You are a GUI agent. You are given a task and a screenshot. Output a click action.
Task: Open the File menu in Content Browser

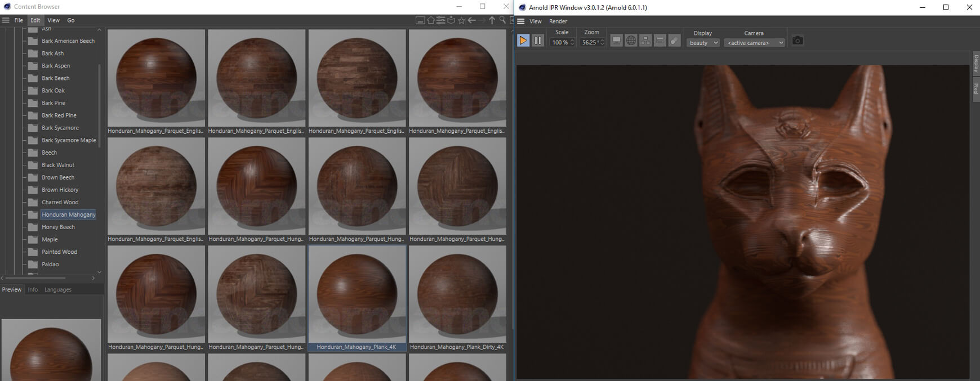pyautogui.click(x=19, y=20)
